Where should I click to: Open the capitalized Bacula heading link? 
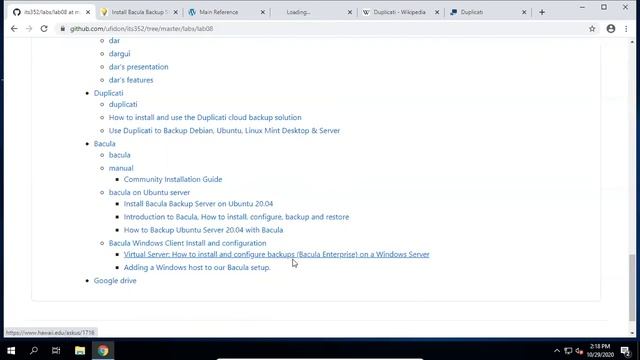104,143
